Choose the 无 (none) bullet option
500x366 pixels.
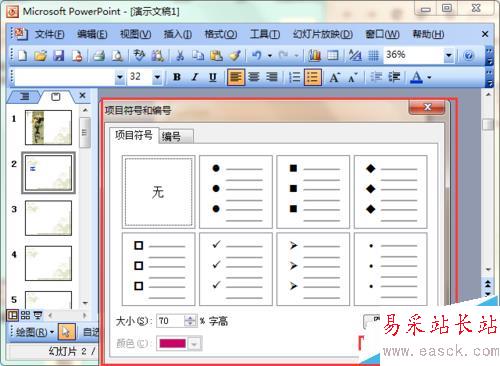[x=158, y=192]
